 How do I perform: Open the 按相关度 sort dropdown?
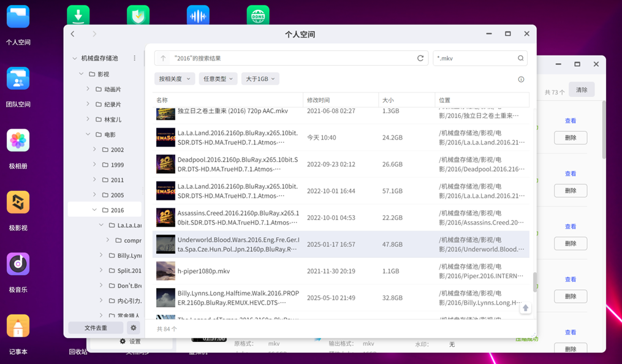coord(175,79)
